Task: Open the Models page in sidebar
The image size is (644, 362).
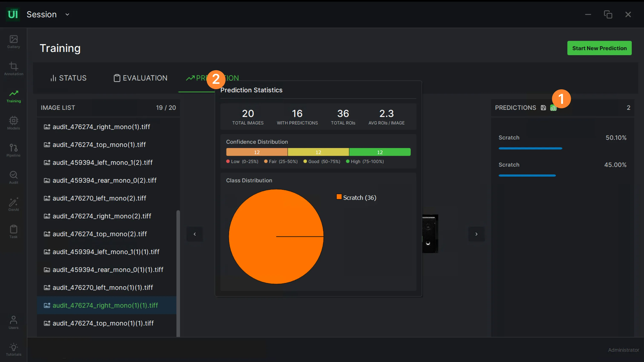Action: click(13, 123)
